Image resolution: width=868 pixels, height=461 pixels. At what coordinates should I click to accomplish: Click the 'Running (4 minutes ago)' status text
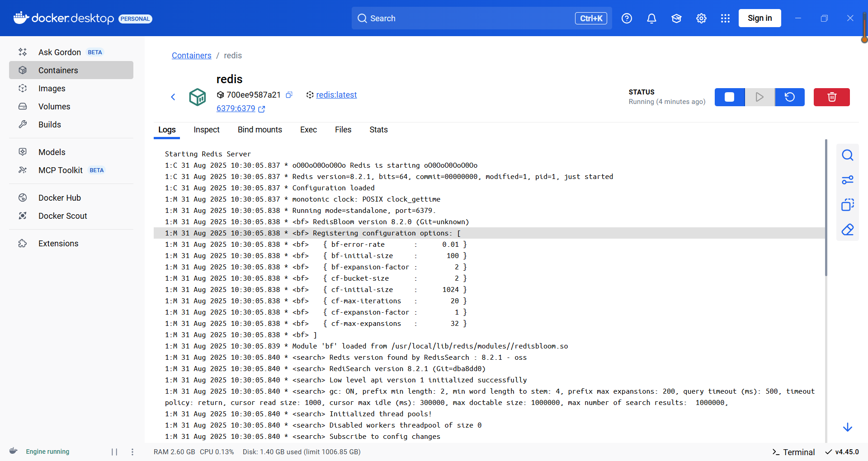point(667,102)
